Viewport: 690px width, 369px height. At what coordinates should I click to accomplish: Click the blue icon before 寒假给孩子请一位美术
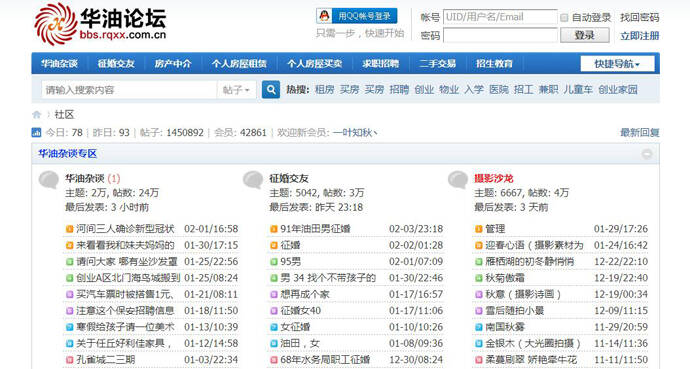[70, 327]
